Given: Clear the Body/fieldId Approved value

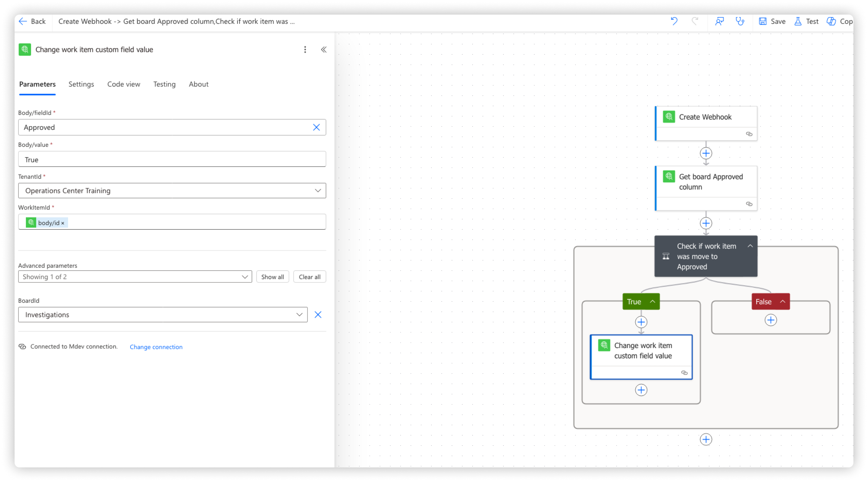Looking at the screenshot, I should coord(316,127).
